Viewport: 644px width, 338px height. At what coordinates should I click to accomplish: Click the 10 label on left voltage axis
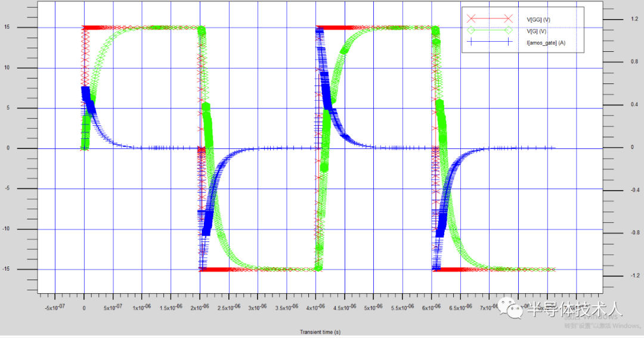pos(7,67)
